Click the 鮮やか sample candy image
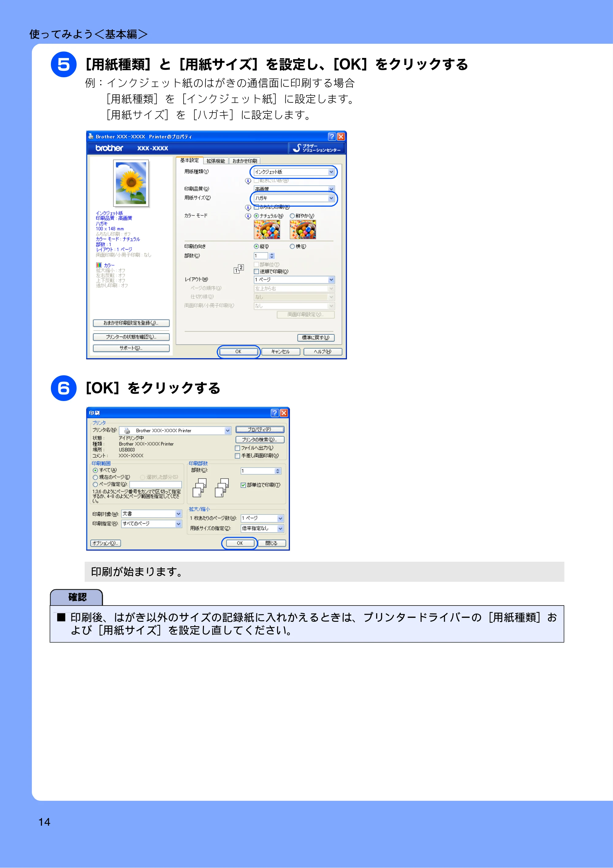The height and width of the screenshot is (868, 613). tap(303, 229)
